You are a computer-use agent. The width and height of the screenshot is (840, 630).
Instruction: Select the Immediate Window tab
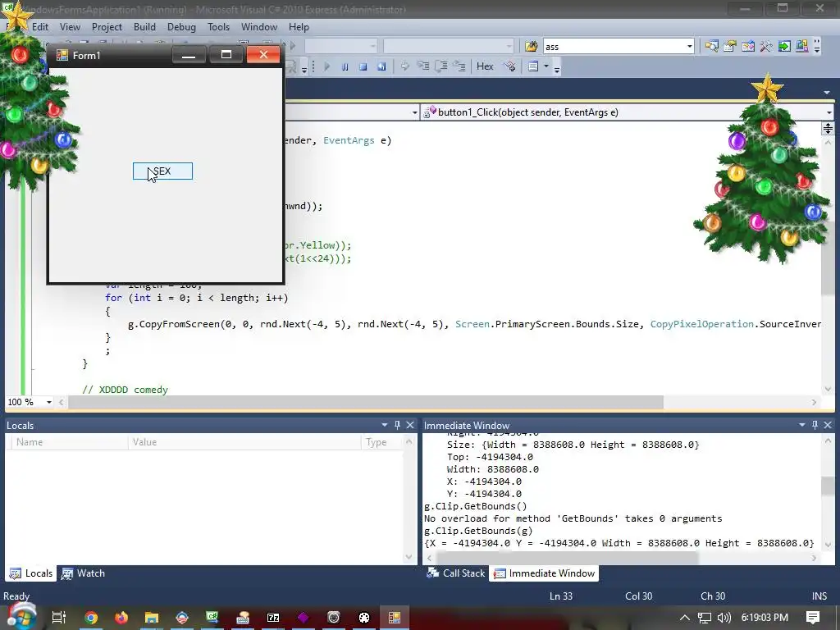click(x=544, y=573)
